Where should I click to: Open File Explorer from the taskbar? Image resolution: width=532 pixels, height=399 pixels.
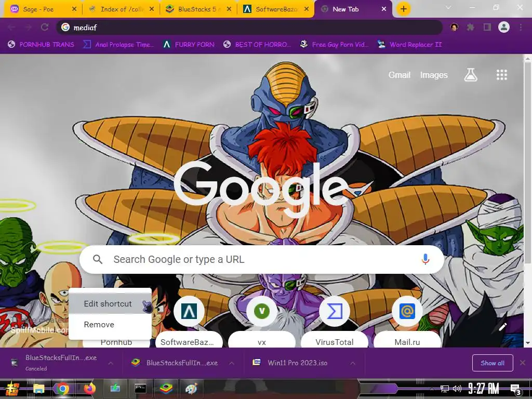point(38,389)
